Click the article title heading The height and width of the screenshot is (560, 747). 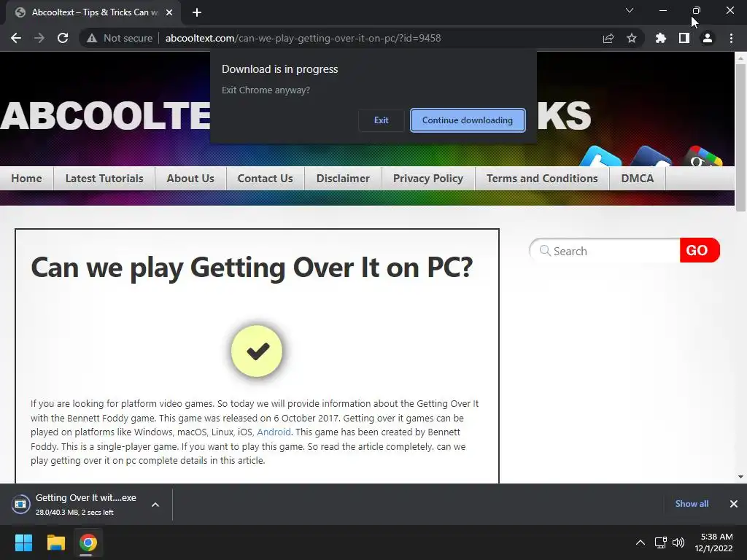tap(252, 267)
